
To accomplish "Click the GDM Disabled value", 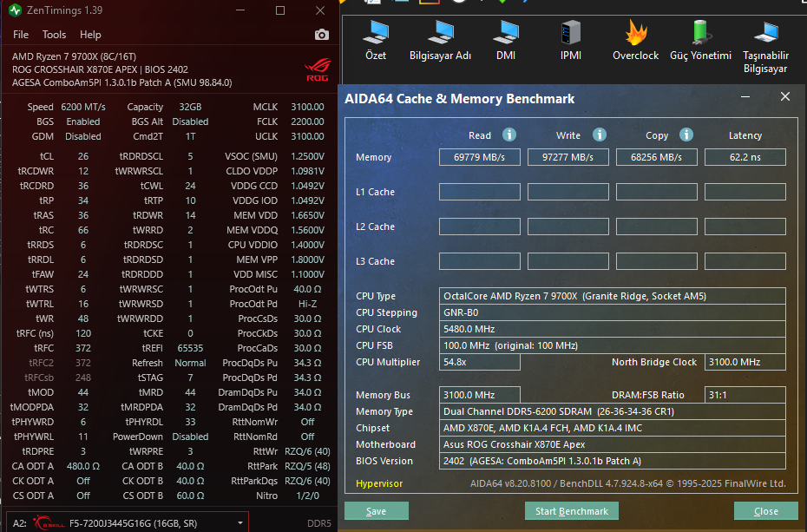I will click(x=82, y=136).
